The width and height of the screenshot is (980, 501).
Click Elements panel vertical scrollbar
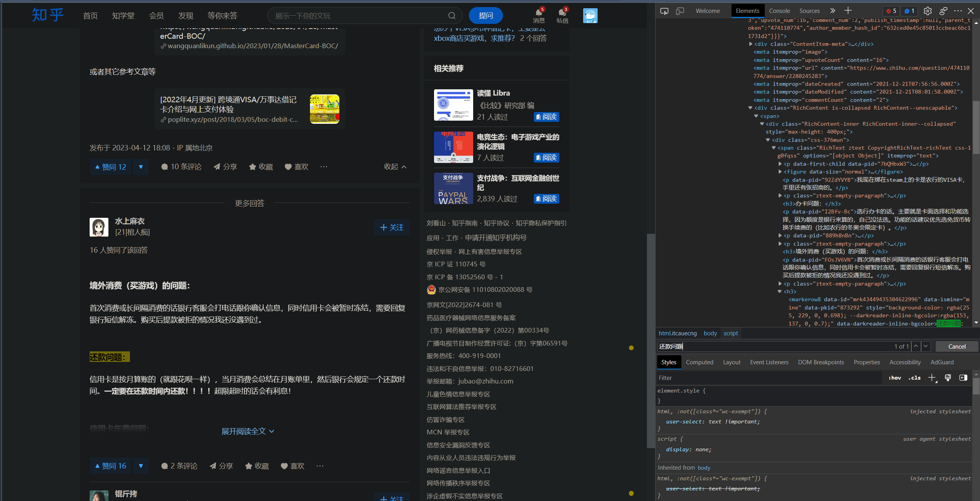976,127
